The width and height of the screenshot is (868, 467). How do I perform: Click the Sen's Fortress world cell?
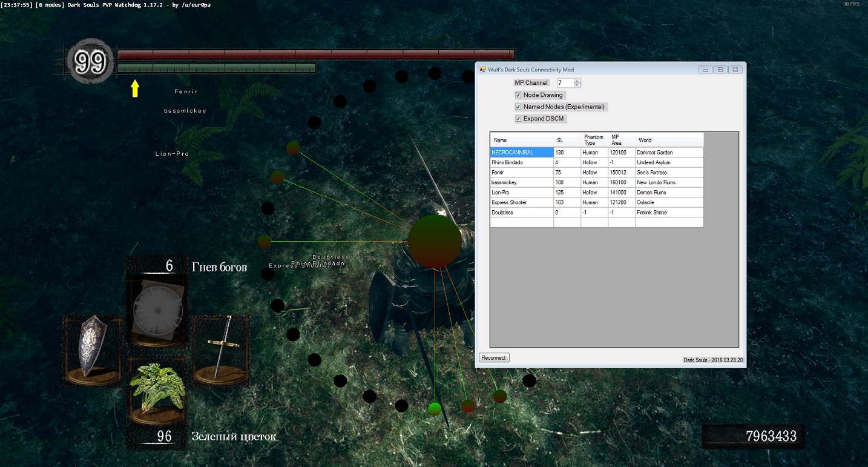[x=669, y=173]
